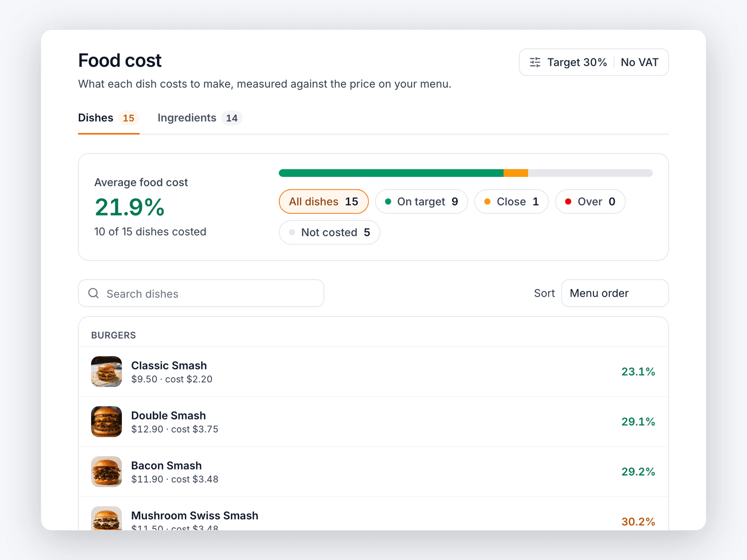Screen dimensions: 747x560
Task: Click the 23.1% food cost value
Action: (x=638, y=371)
